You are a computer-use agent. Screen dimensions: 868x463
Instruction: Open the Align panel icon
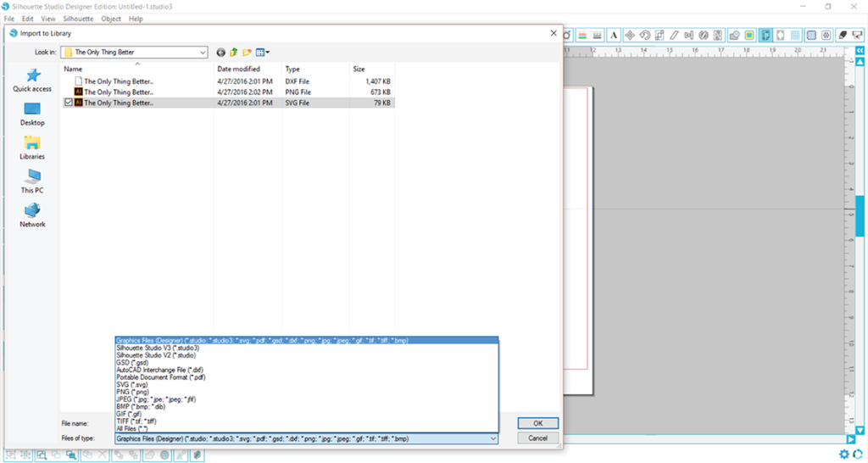pos(688,36)
